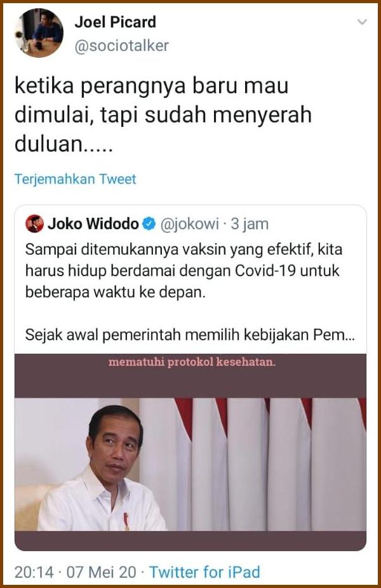Open the 'Twitter for iPad' source link

point(204,572)
